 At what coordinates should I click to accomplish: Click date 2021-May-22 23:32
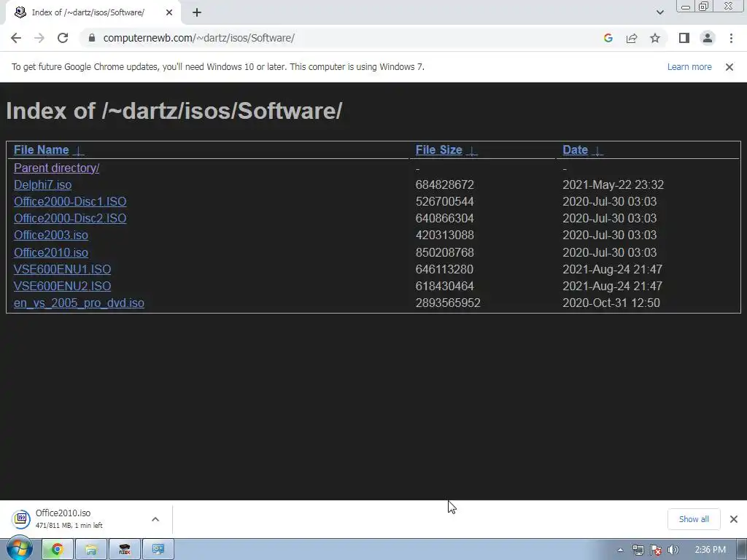point(613,184)
